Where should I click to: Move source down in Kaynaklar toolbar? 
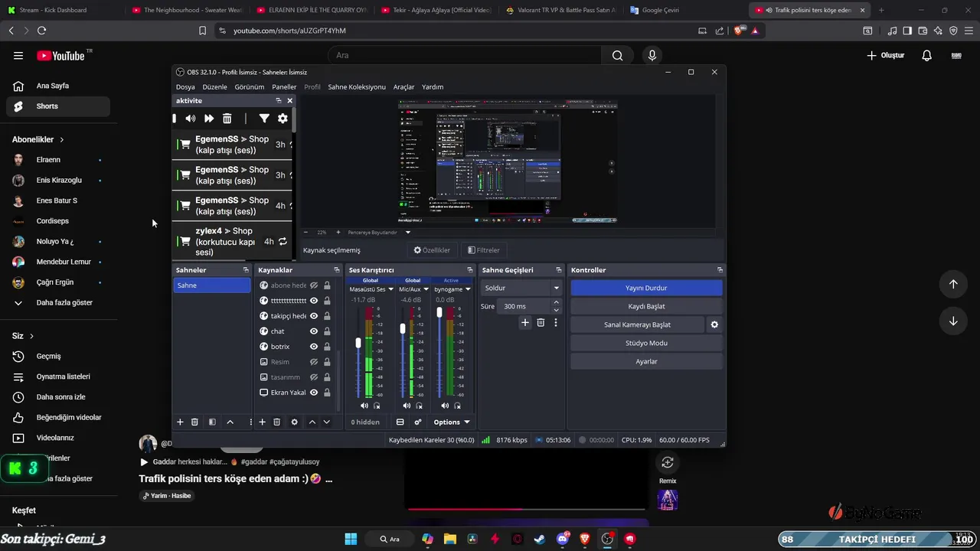click(x=326, y=422)
